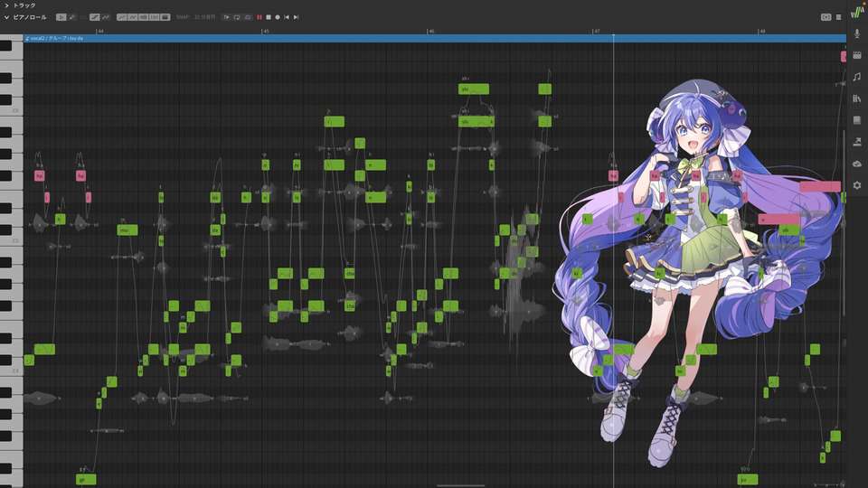Click the horizontal scrollbar at bottom
868x488 pixels.
point(460,486)
